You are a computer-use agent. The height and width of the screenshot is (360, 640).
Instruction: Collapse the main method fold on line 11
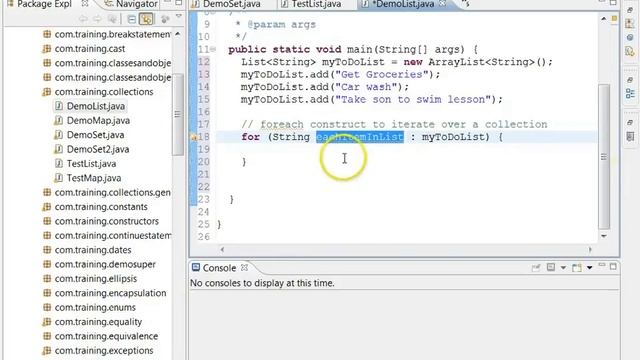213,49
